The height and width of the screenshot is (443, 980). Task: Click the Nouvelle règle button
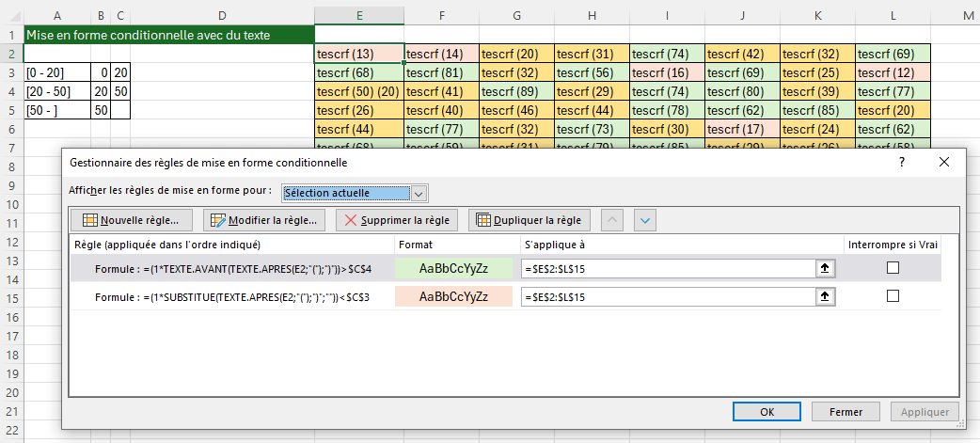(x=131, y=220)
